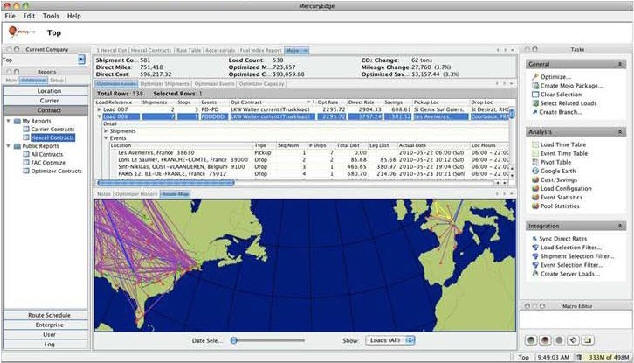Click the record button in Macro Editor
The image size is (634, 363).
point(545,340)
